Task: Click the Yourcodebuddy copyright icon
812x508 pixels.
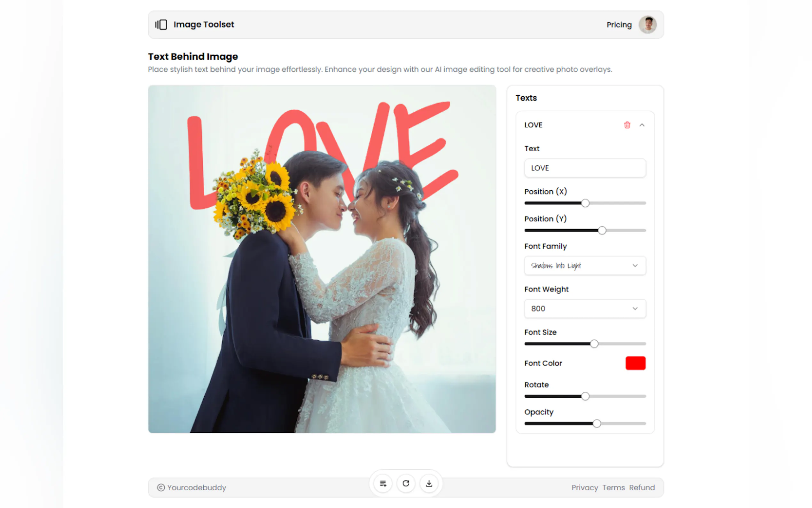Action: pyautogui.click(x=161, y=488)
